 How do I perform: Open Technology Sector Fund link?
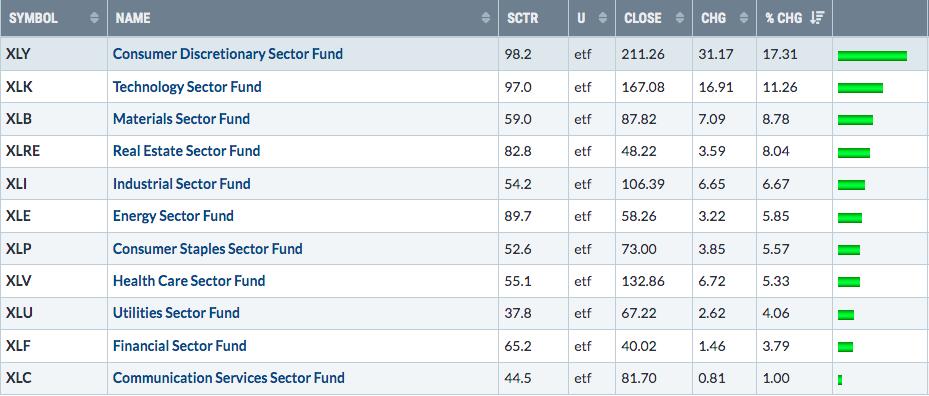click(x=187, y=87)
